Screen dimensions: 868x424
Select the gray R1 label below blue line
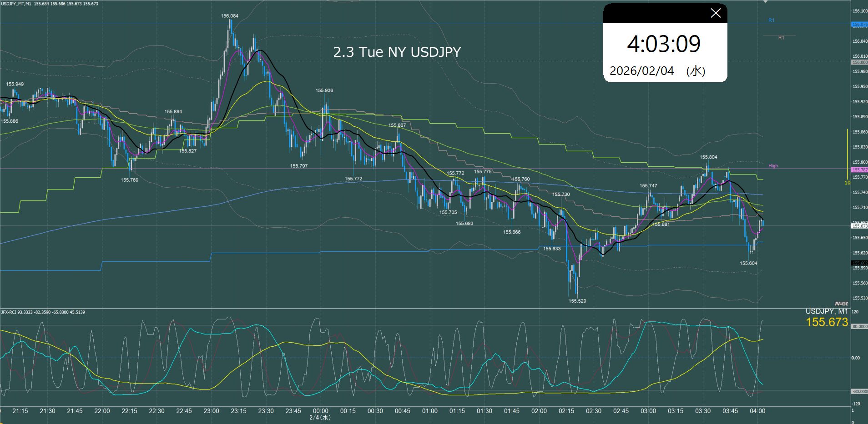pyautogui.click(x=781, y=38)
